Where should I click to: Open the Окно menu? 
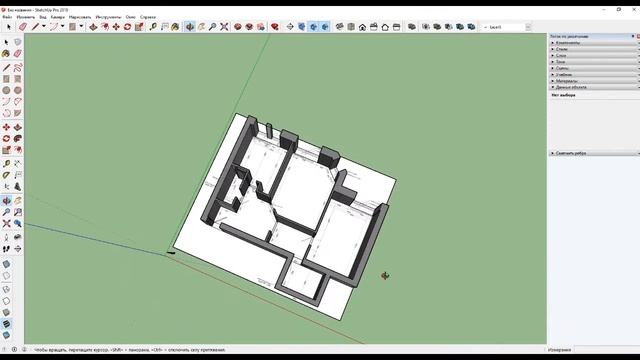(131, 17)
